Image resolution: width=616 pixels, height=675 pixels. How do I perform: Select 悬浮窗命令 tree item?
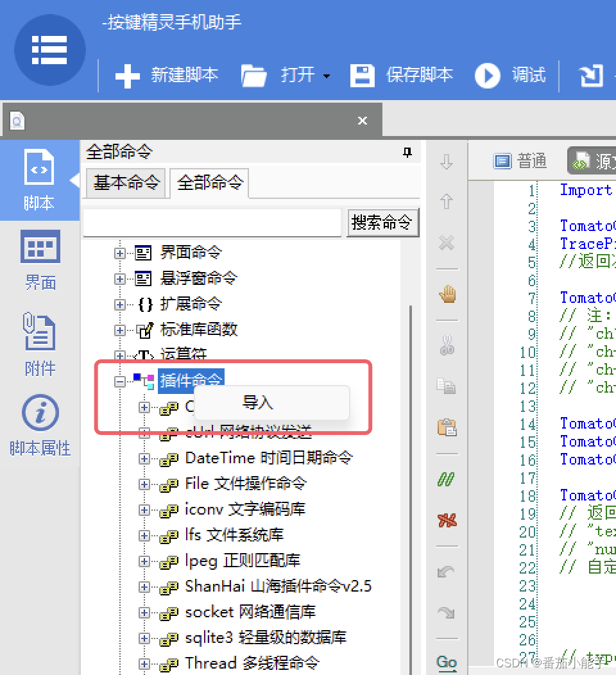click(x=198, y=278)
